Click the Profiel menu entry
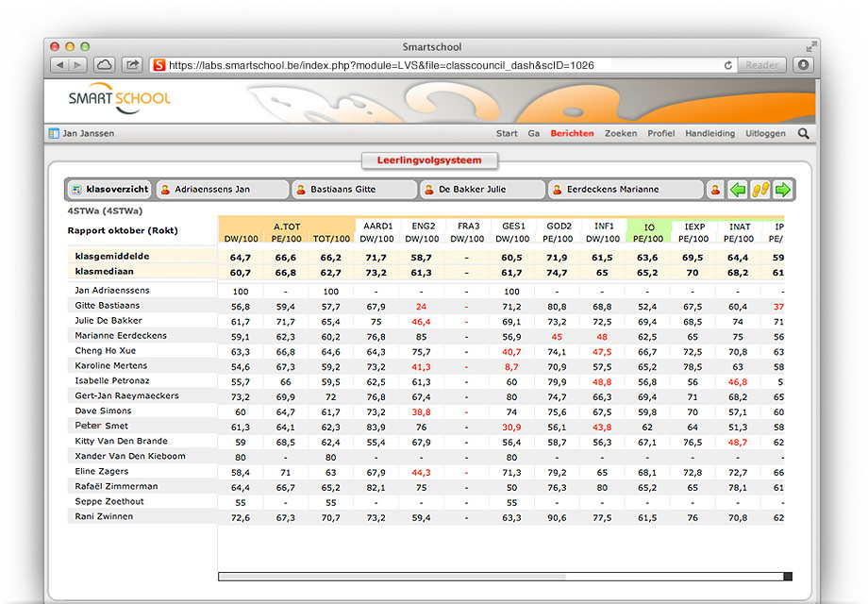Screen dimensions: 868x604 [661, 133]
